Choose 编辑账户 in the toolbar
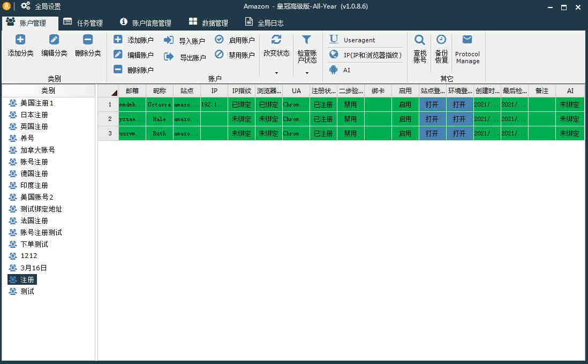The height and width of the screenshot is (364, 588). 133,55
